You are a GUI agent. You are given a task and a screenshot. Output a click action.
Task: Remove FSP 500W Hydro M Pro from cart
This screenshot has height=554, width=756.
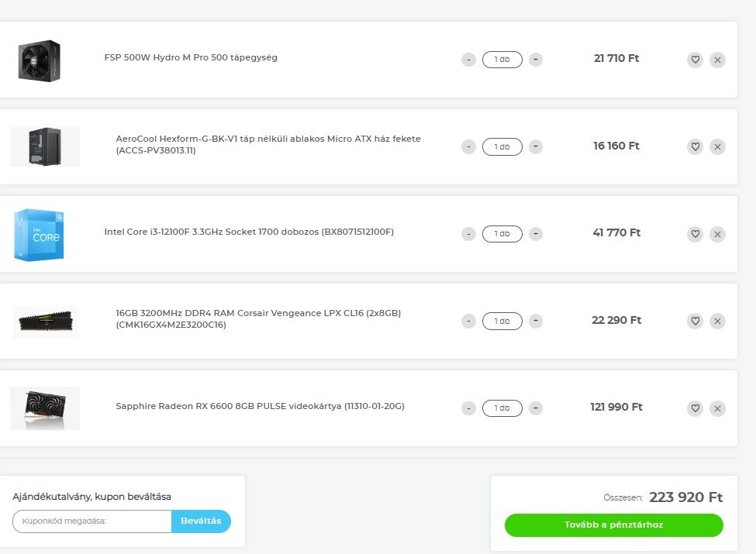717,60
